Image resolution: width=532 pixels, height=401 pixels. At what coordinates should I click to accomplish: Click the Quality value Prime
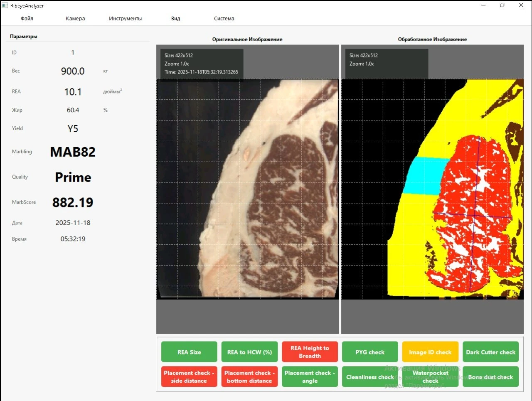pyautogui.click(x=73, y=177)
